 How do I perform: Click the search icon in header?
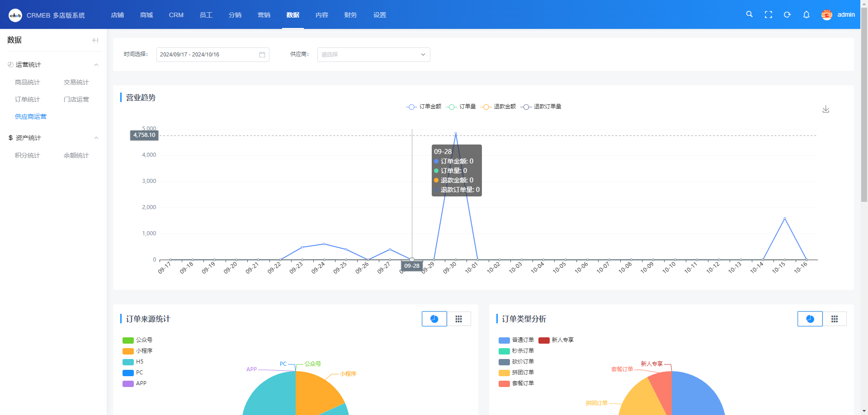[749, 14]
